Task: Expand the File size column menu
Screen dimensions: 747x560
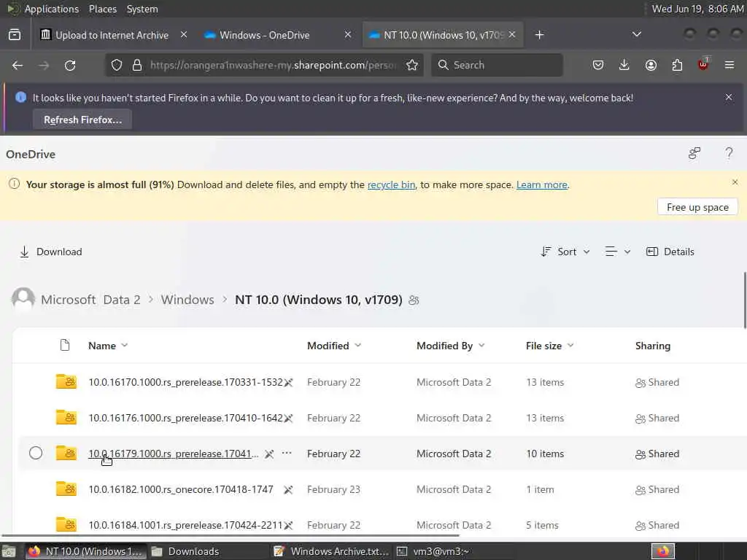Action: (x=570, y=345)
